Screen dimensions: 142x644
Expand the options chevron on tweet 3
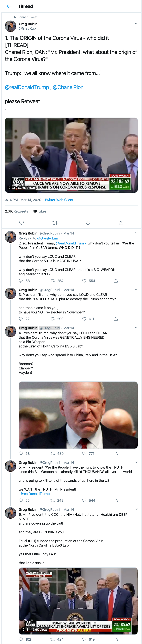136,289
